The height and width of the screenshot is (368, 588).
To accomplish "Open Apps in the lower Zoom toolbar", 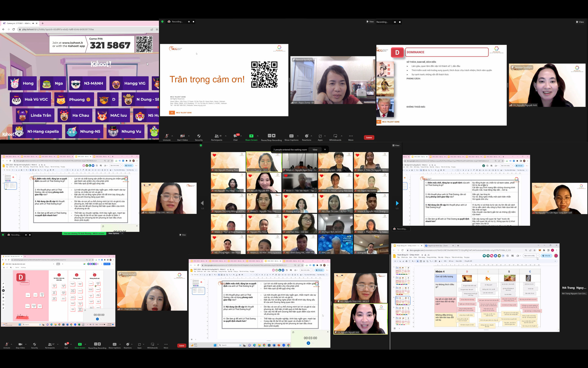I will pyautogui.click(x=139, y=345).
